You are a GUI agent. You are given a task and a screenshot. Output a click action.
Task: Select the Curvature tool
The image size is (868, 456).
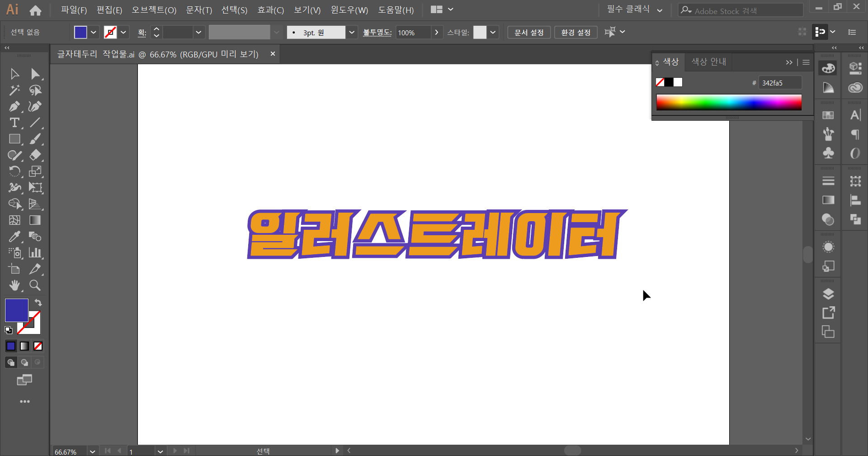35,106
